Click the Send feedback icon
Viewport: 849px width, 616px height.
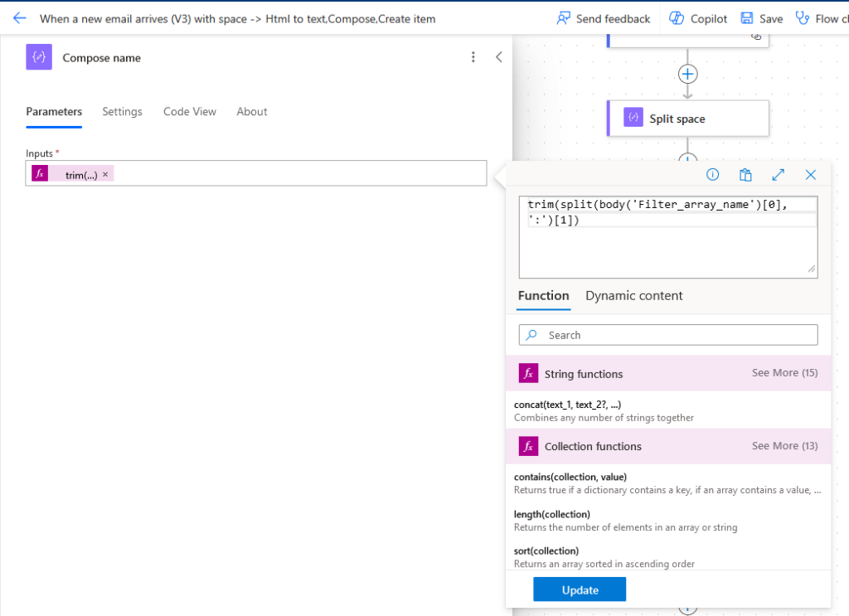(x=564, y=18)
